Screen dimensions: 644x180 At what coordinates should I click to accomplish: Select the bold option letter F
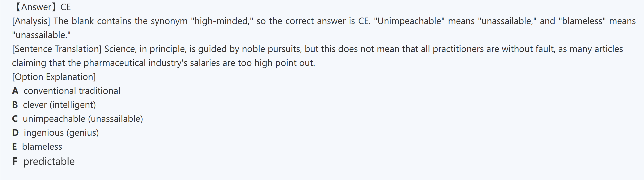pyautogui.click(x=15, y=161)
